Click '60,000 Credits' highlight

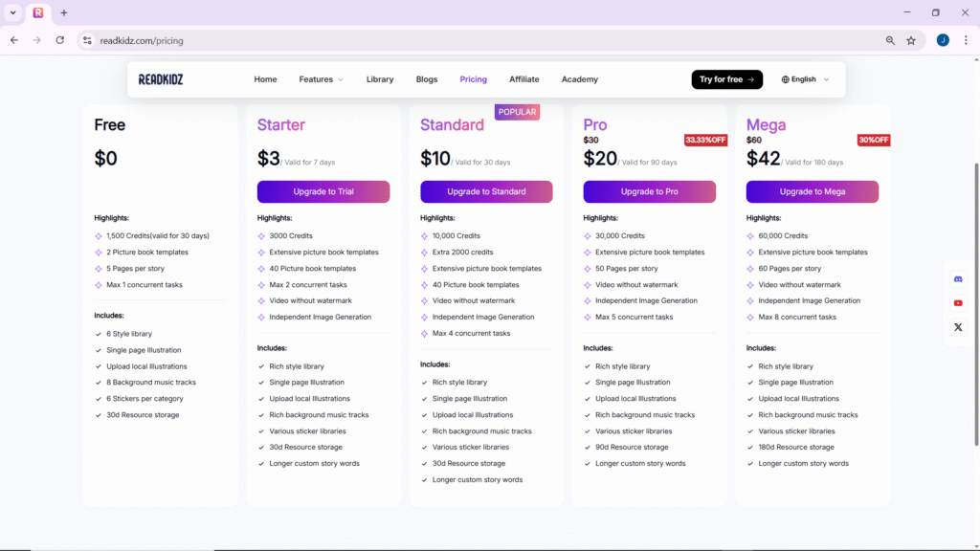[783, 236]
